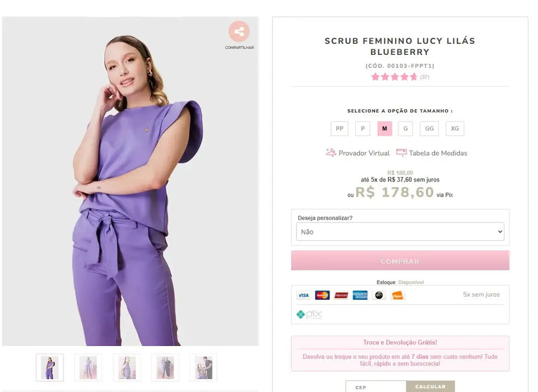Click the measuring tape icon for Tabela de Medidas
Image resolution: width=538 pixels, height=392 pixels.
click(401, 152)
